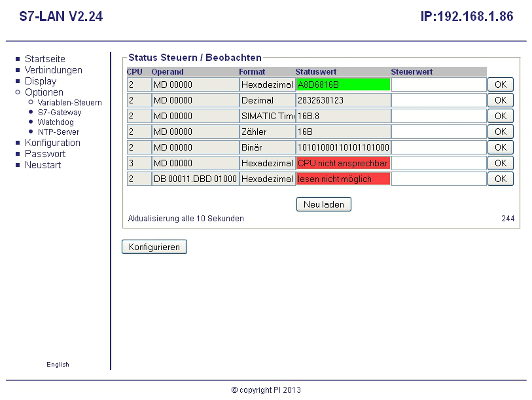Viewport: 532px width, 400px height.
Task: Go to the Verbindungen page
Action: 53,70
